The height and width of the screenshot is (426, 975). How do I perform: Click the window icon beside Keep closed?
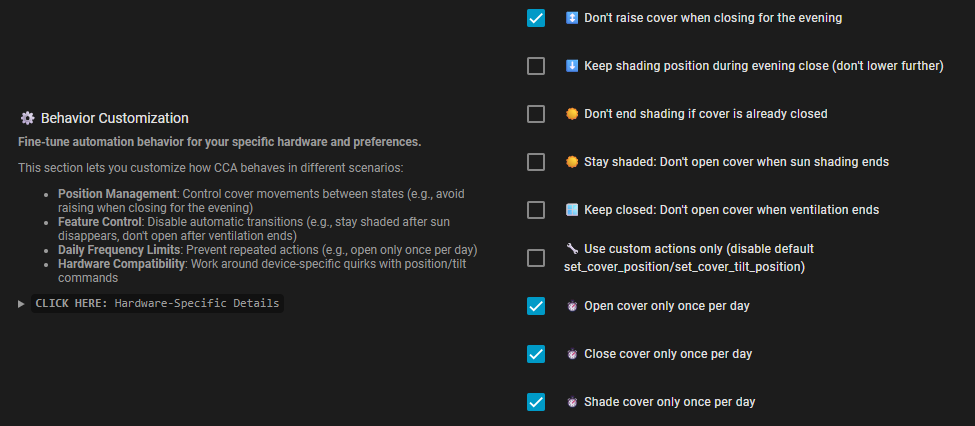(x=572, y=210)
